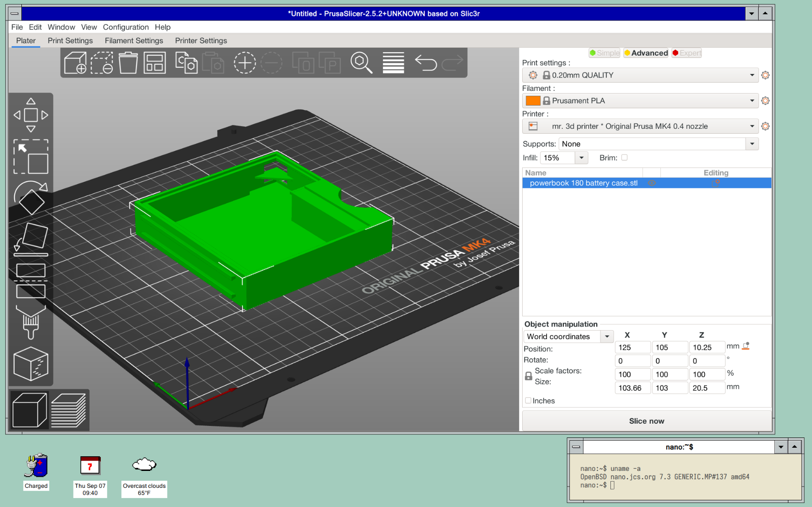Open the Edit menu
Screen dimensions: 812x507
pyautogui.click(x=35, y=27)
